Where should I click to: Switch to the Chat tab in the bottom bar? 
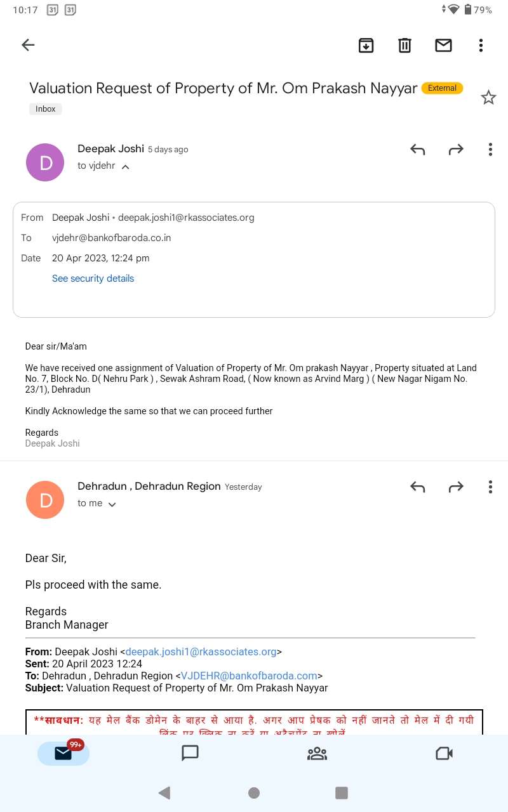pyautogui.click(x=190, y=753)
